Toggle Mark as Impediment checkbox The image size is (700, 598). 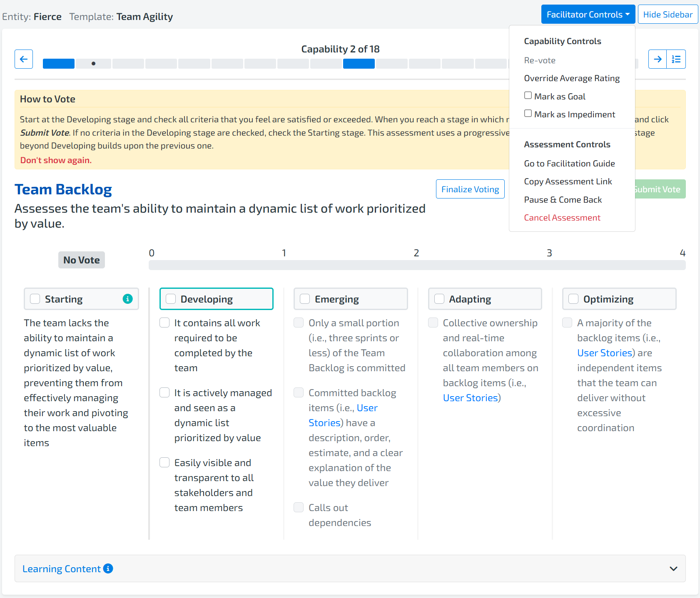[x=528, y=113]
